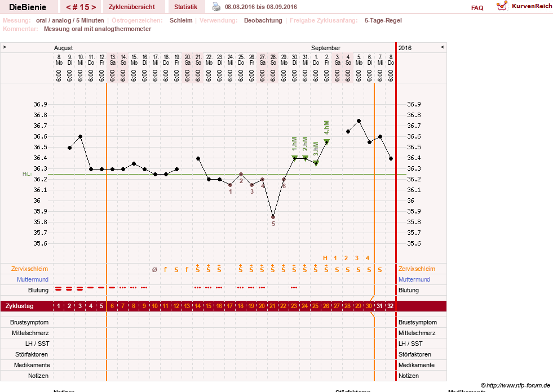Click the left Mittelschmerz row label
The width and height of the screenshot is (553, 392).
tap(30, 333)
